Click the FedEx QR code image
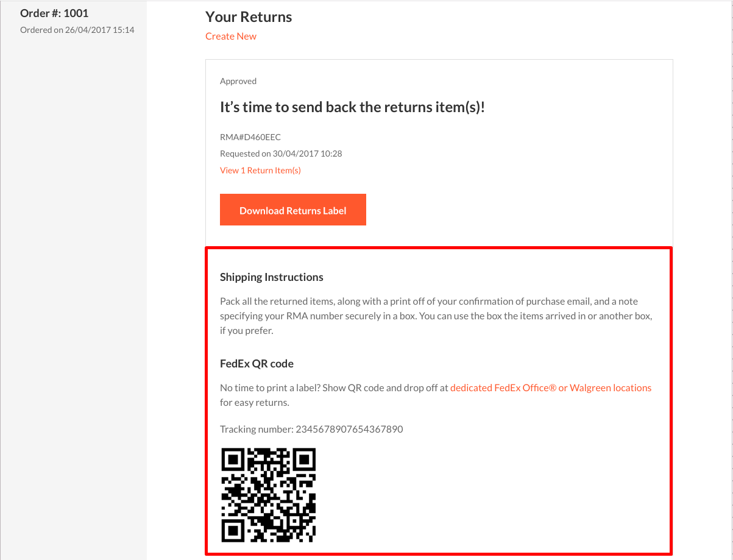This screenshot has width=733, height=560. click(268, 495)
